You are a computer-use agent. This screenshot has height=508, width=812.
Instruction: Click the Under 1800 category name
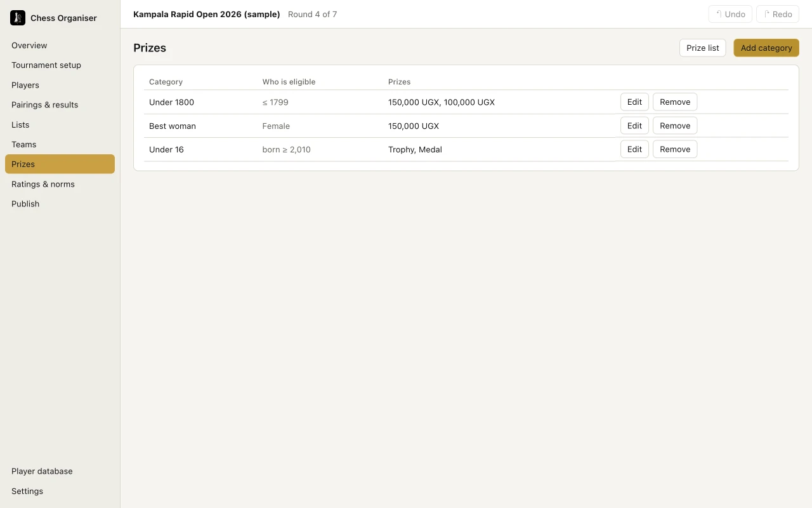[x=171, y=102]
